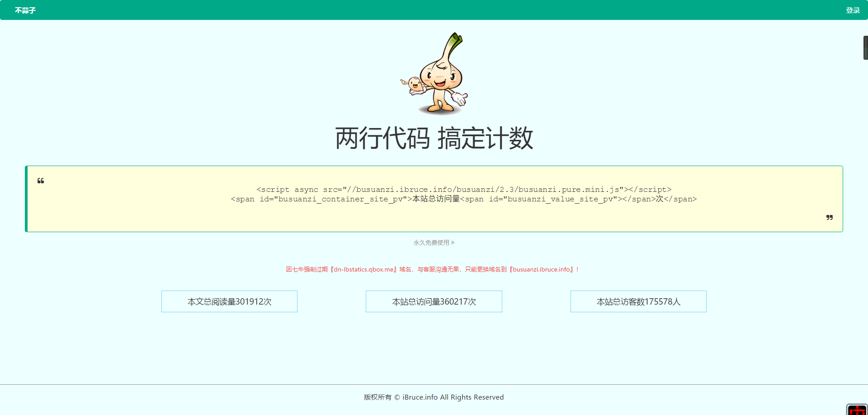
Task: Click the opening quote mark icon
Action: point(41,181)
